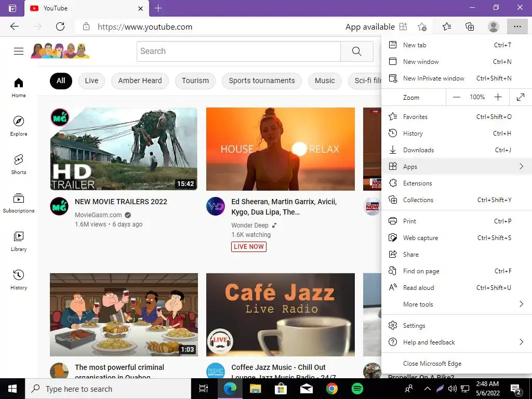Open tab actions menu icon
The height and width of the screenshot is (399, 532).
pos(12,8)
